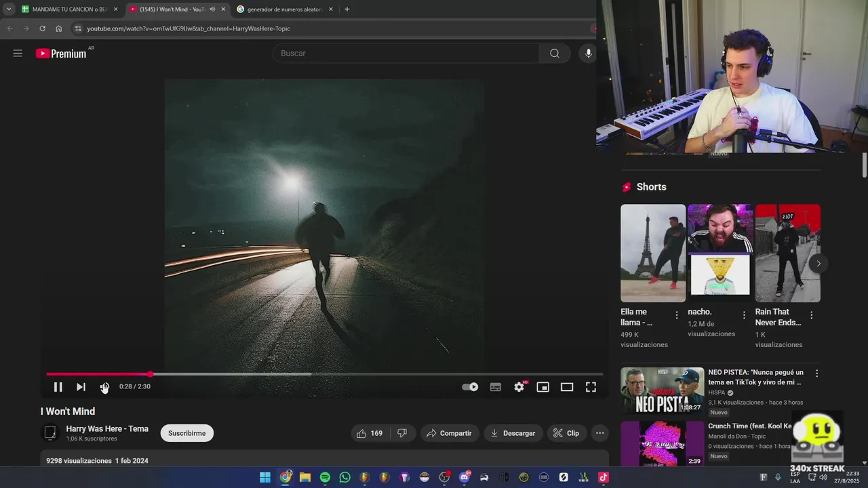The height and width of the screenshot is (488, 868).
Task: Open more actions three-dot menu below the video
Action: pyautogui.click(x=599, y=433)
